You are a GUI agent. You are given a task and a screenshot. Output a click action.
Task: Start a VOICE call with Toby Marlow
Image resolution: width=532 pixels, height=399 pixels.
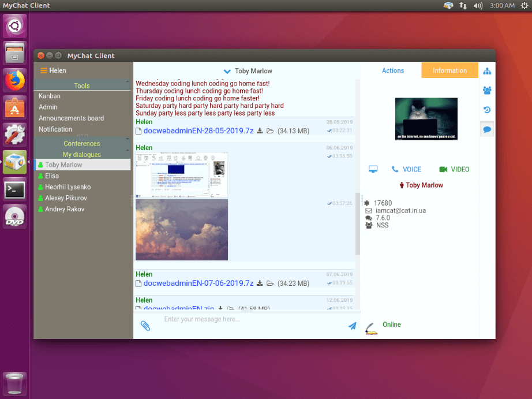tap(406, 169)
